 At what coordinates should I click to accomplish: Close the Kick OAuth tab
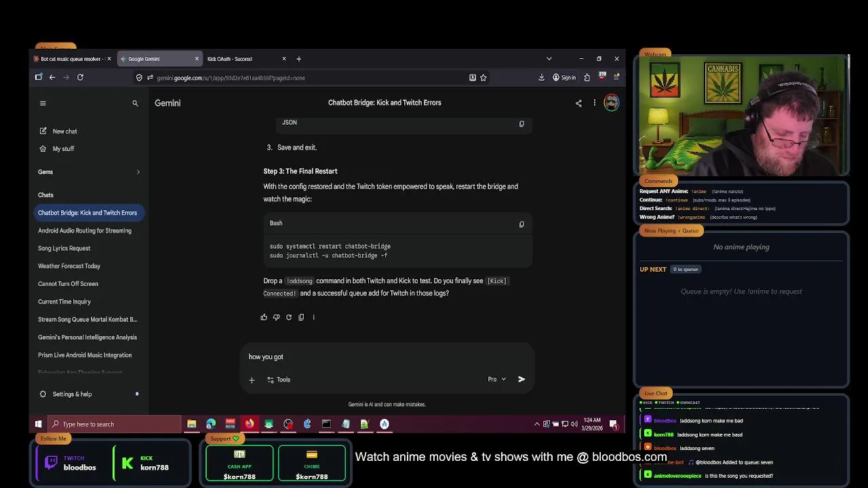point(284,59)
